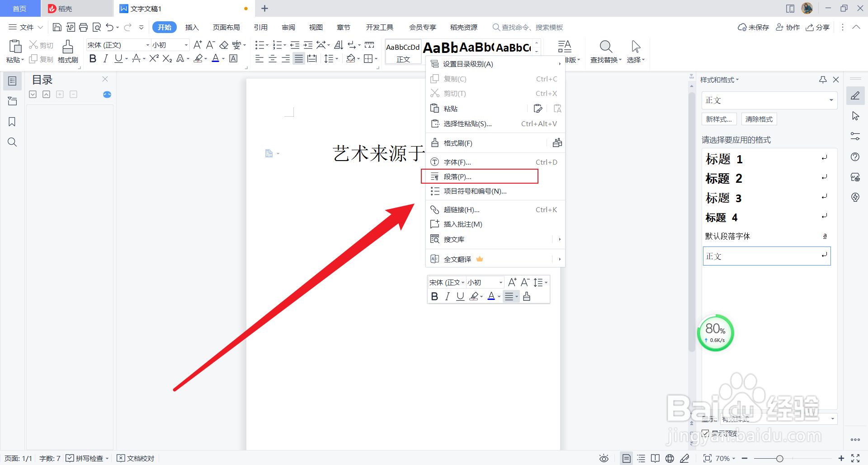Apply the 标题 1 style

767,159
